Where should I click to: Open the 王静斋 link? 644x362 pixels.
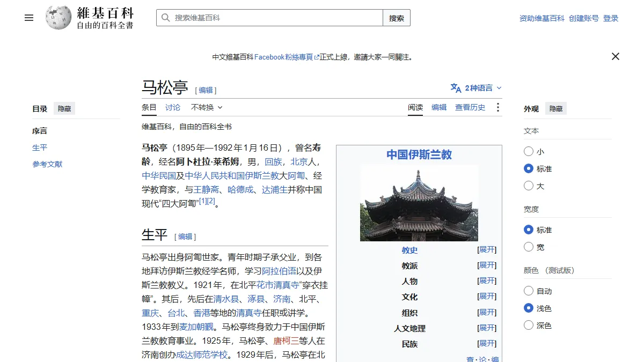coord(207,189)
